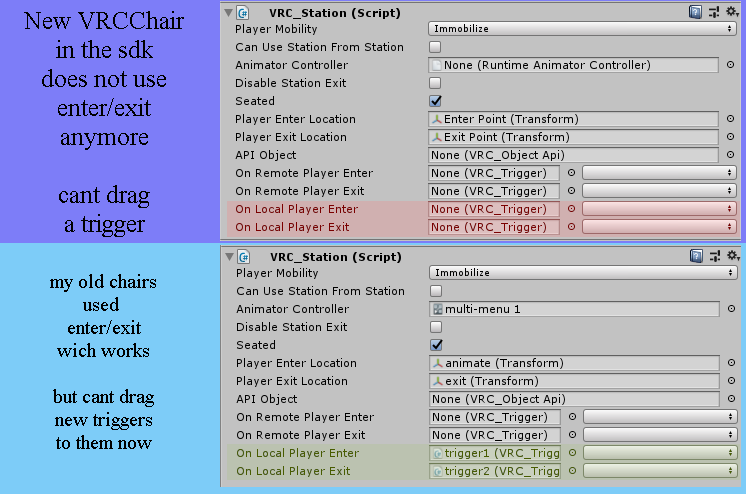
Task: Open bottom On Local Player Exit dropdown
Action: 660,472
